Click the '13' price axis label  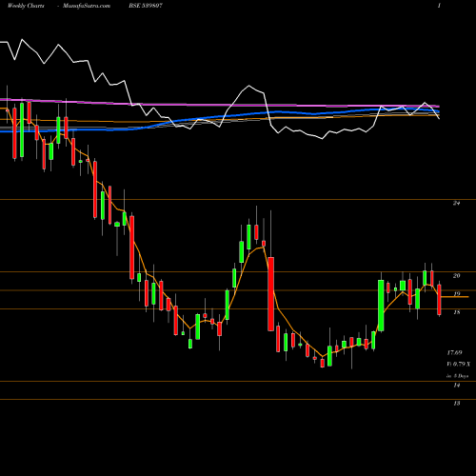[457, 404]
